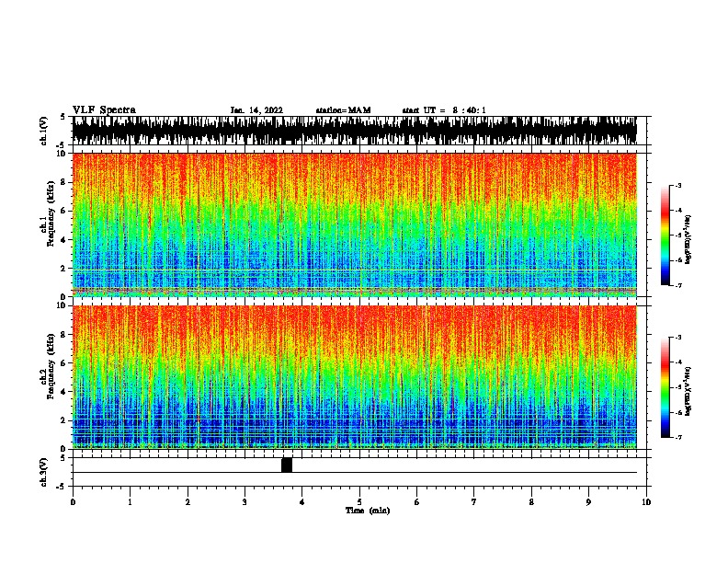Click the ch.1 color scale bar
728x563 pixels.
point(665,236)
